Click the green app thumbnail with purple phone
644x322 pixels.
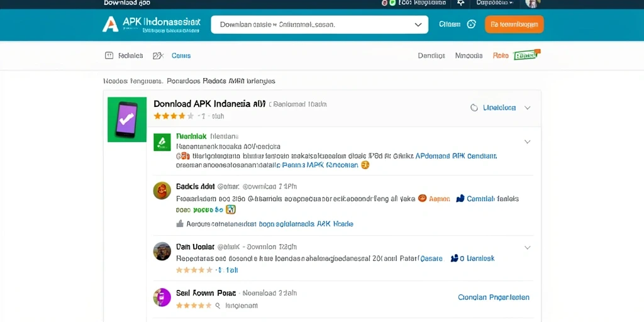click(x=127, y=119)
